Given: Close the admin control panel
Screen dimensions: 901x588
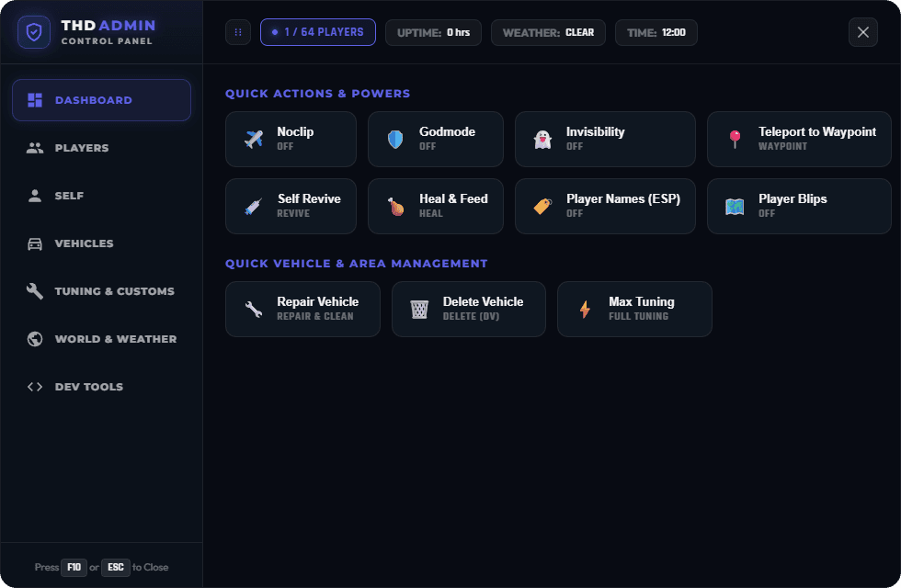Looking at the screenshot, I should pos(863,32).
